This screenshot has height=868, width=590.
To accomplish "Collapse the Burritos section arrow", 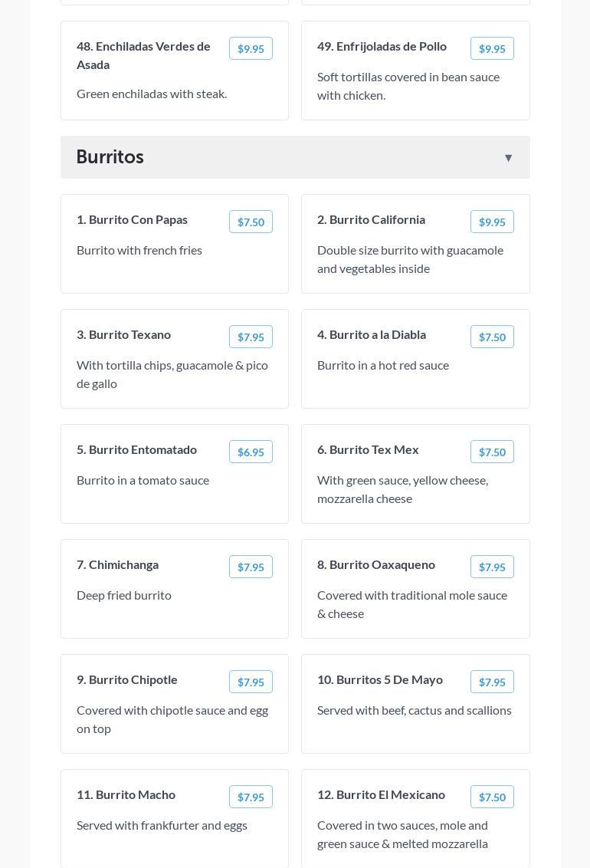I will click(x=508, y=158).
